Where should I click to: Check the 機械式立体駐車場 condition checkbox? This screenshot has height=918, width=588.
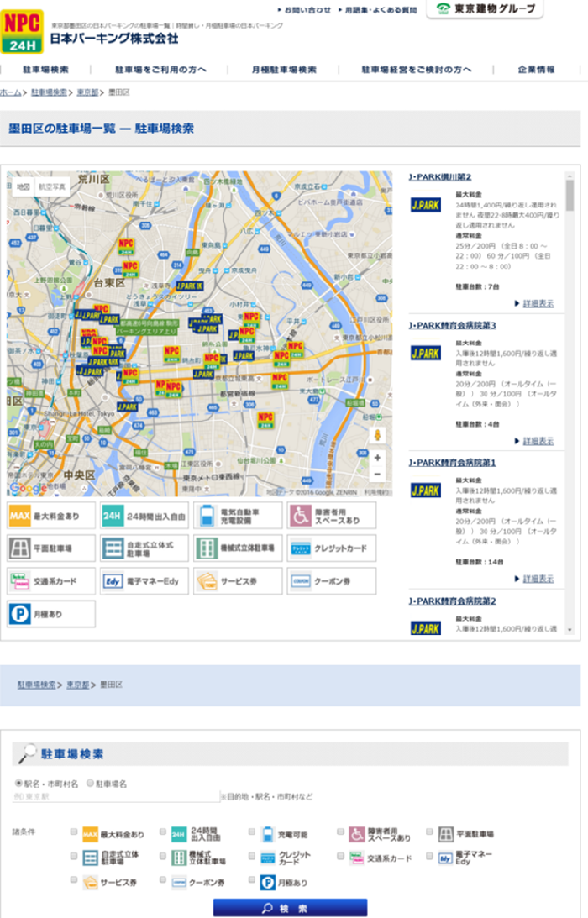[x=163, y=856]
